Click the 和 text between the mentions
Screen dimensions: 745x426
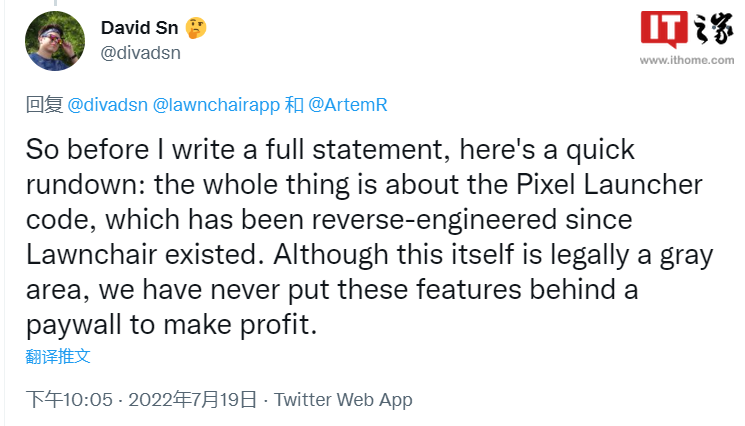tap(294, 105)
